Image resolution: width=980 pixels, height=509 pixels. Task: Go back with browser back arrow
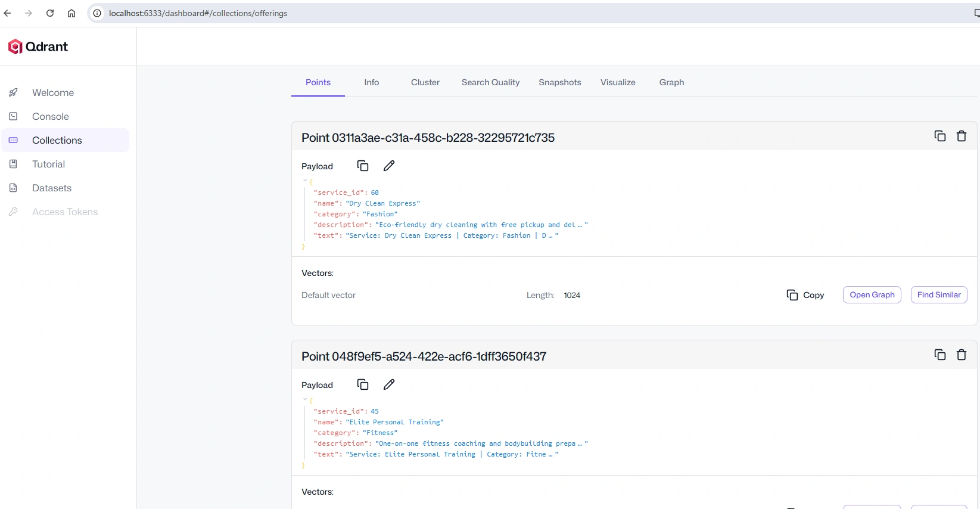[x=8, y=13]
